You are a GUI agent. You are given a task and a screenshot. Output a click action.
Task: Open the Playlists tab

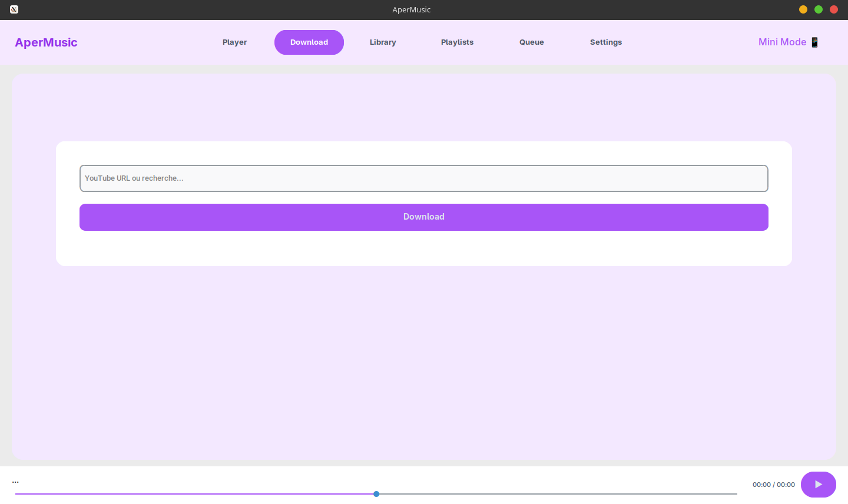(x=457, y=42)
